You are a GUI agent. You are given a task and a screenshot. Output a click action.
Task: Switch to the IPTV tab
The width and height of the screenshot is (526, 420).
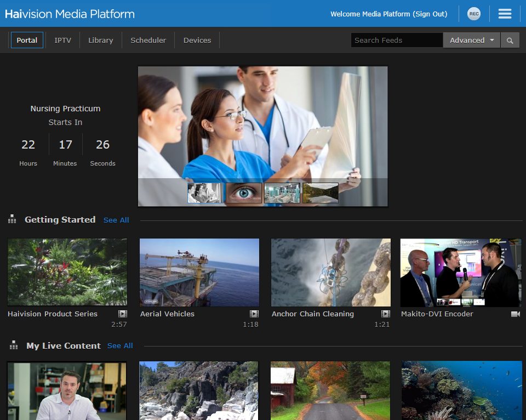click(62, 40)
